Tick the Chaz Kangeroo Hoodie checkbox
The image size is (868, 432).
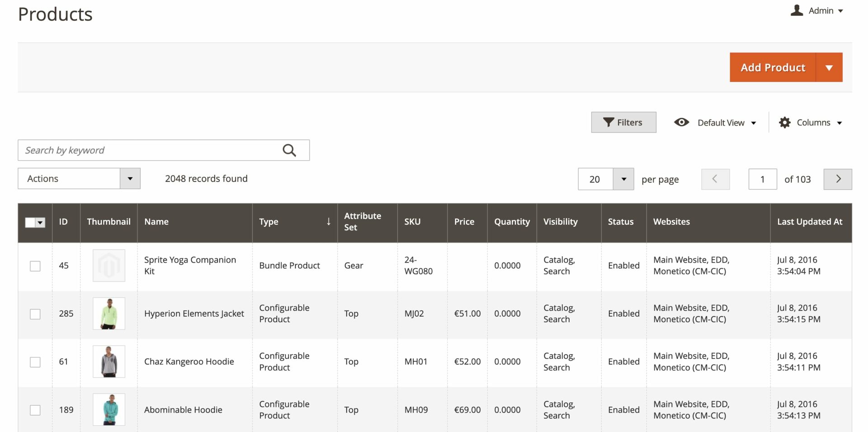pos(35,362)
